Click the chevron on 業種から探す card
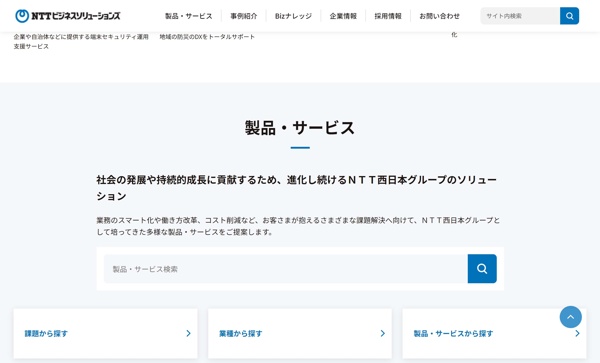 pos(383,334)
